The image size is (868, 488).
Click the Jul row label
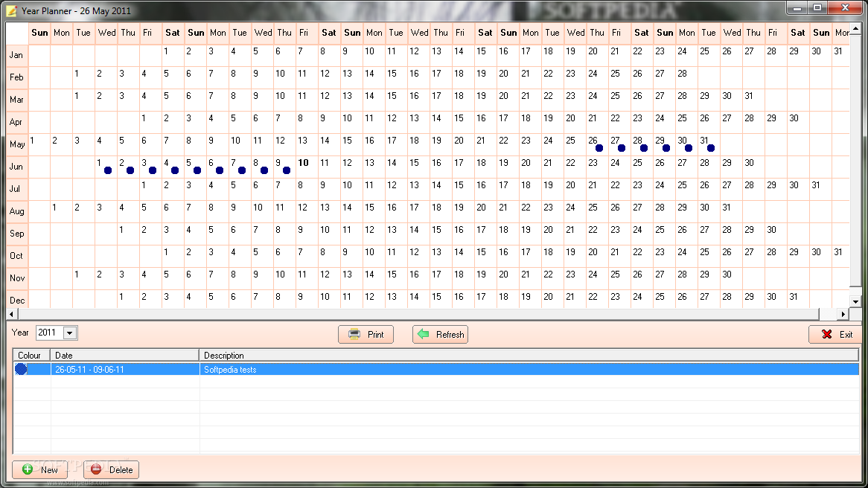pos(15,189)
